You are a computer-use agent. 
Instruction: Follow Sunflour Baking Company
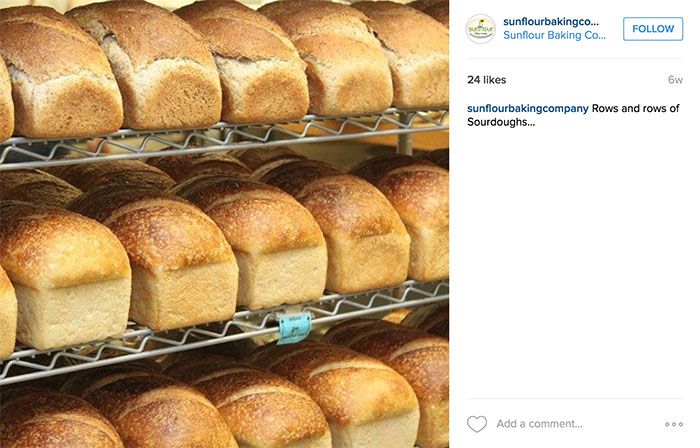click(x=653, y=29)
